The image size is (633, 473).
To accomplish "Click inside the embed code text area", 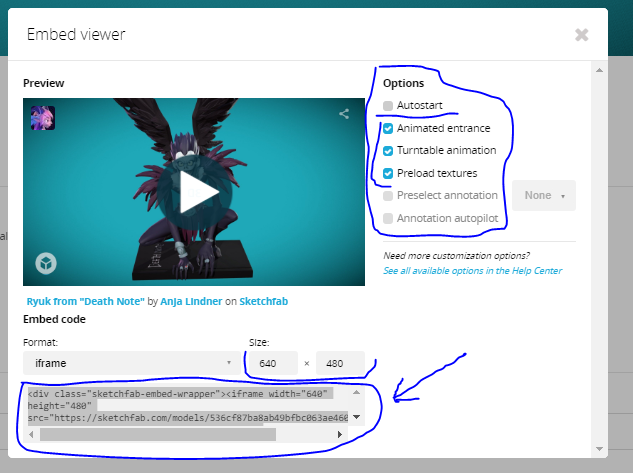I will 187,406.
